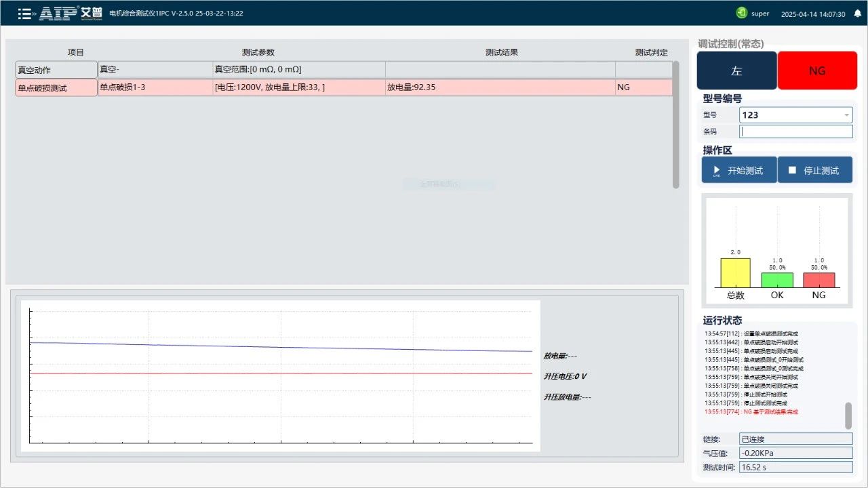Open the 型号 combo box showing 123
Screen dimensions: 868x488
tap(791, 115)
